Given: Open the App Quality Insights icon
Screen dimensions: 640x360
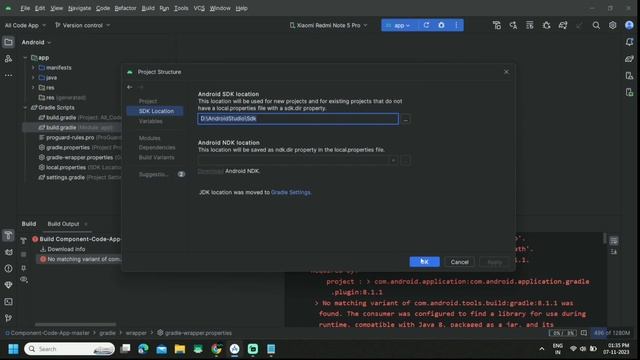Looking at the screenshot, I should point(8,285).
